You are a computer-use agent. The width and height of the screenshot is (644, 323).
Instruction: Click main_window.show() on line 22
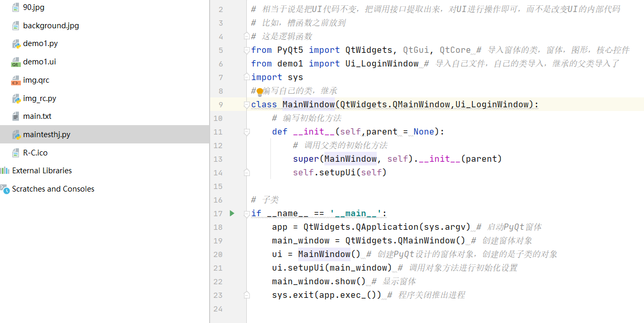click(x=319, y=282)
